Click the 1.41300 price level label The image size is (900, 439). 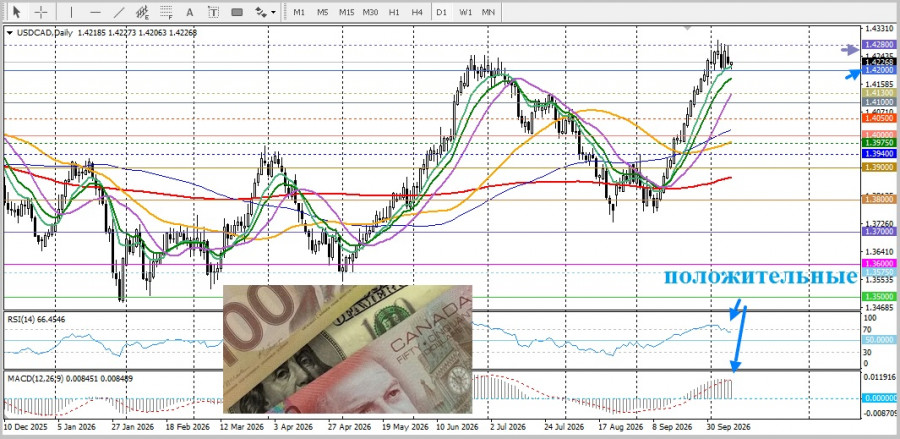point(879,92)
